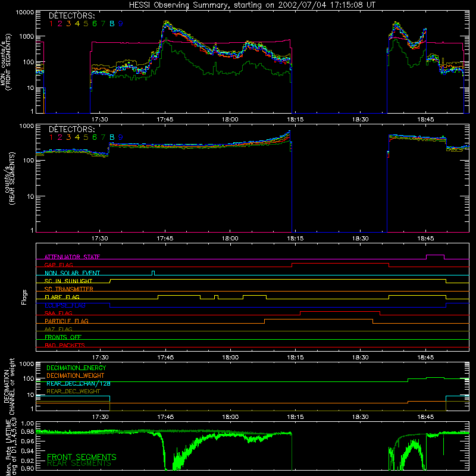Click '18:45' tick under the decimation panel
Viewport: 476px width, 476px height.
(425, 417)
